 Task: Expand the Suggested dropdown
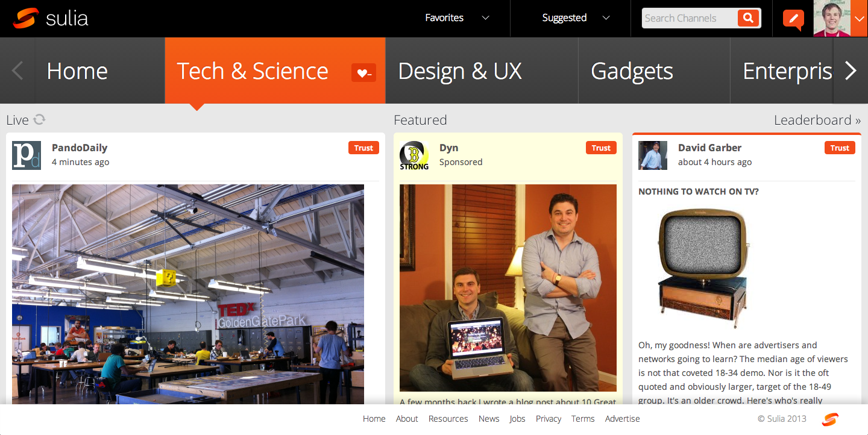(576, 18)
